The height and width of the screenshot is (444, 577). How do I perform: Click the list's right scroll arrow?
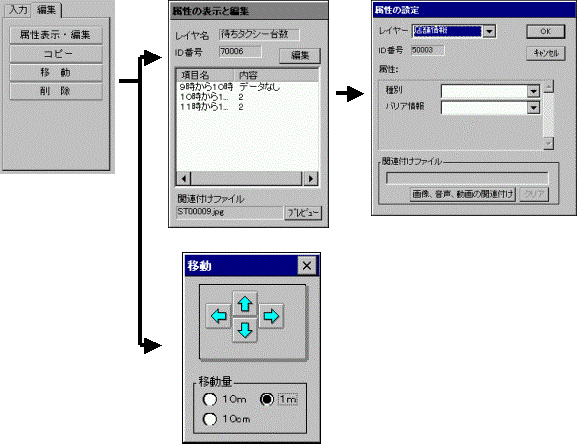click(311, 179)
